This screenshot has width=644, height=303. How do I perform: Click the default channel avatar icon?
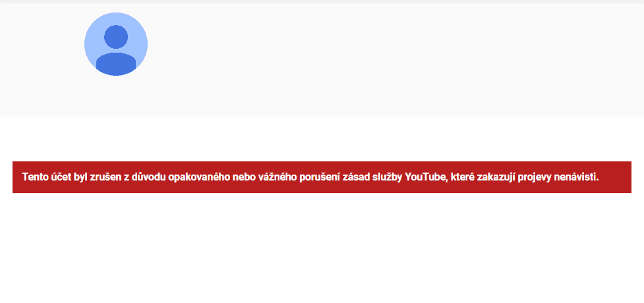[116, 44]
